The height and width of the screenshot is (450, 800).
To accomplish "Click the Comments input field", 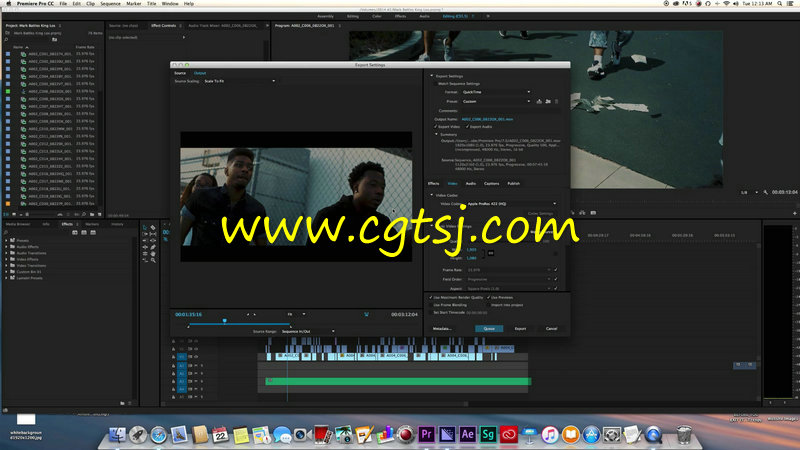I will point(510,111).
